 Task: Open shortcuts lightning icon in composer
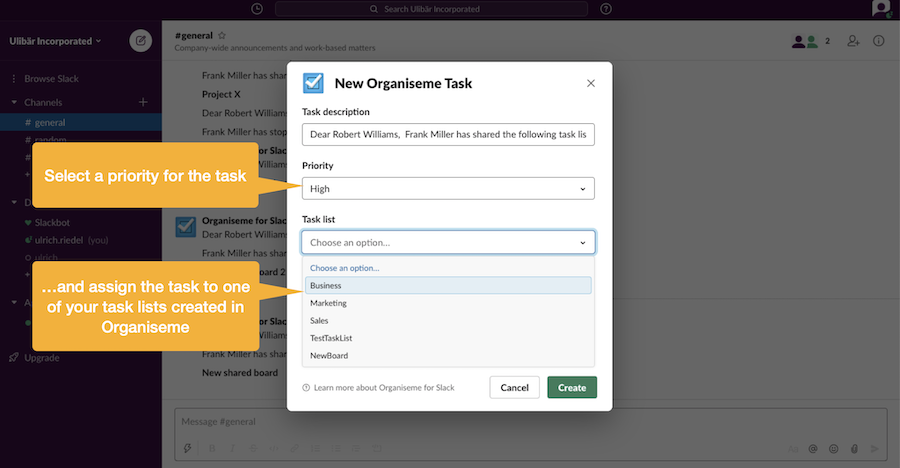coord(187,448)
